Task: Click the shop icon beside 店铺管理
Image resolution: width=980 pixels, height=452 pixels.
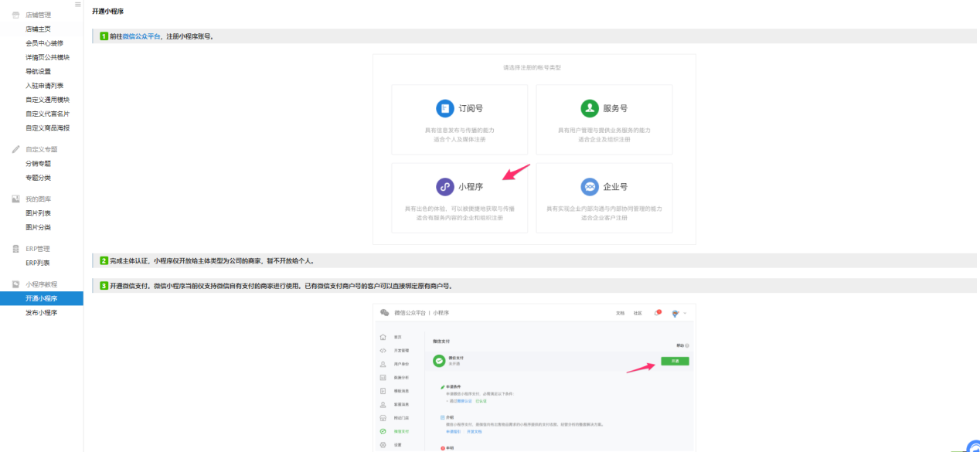Action: coord(15,15)
